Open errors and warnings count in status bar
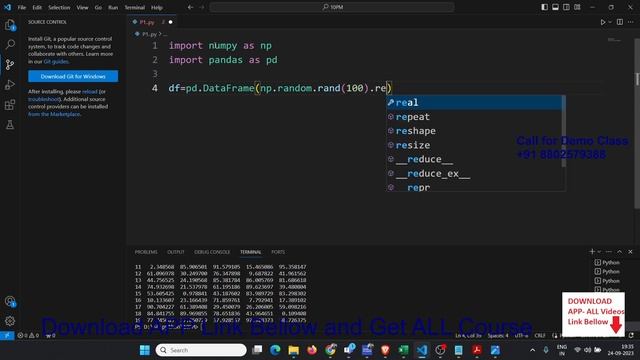Image resolution: width=640 pixels, height=360 pixels. coord(28,336)
